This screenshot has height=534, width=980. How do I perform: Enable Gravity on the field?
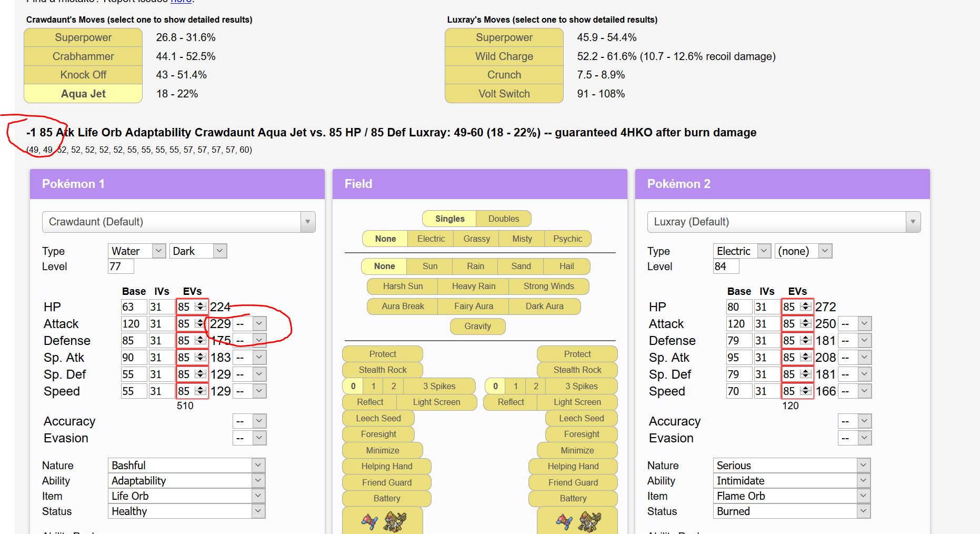[x=478, y=326]
